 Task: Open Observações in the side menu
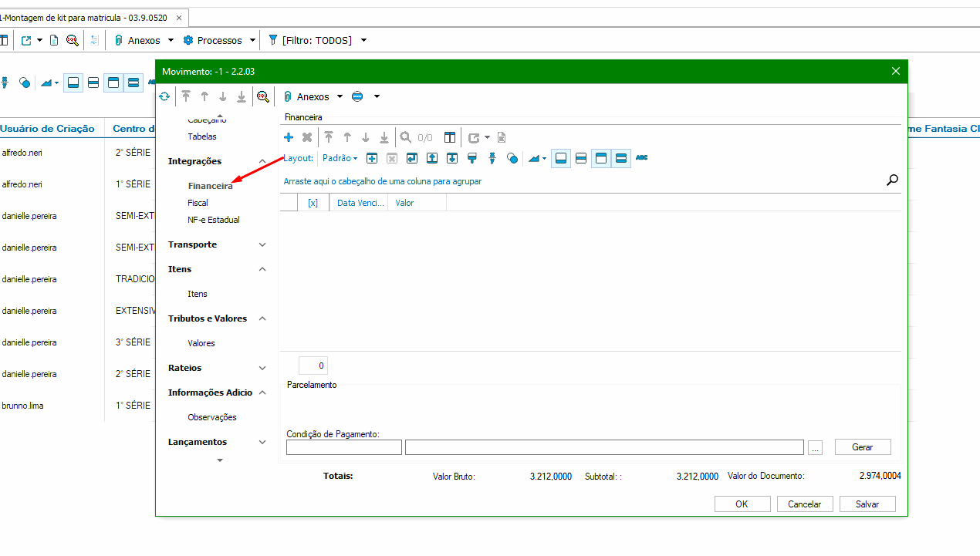pyautogui.click(x=212, y=417)
